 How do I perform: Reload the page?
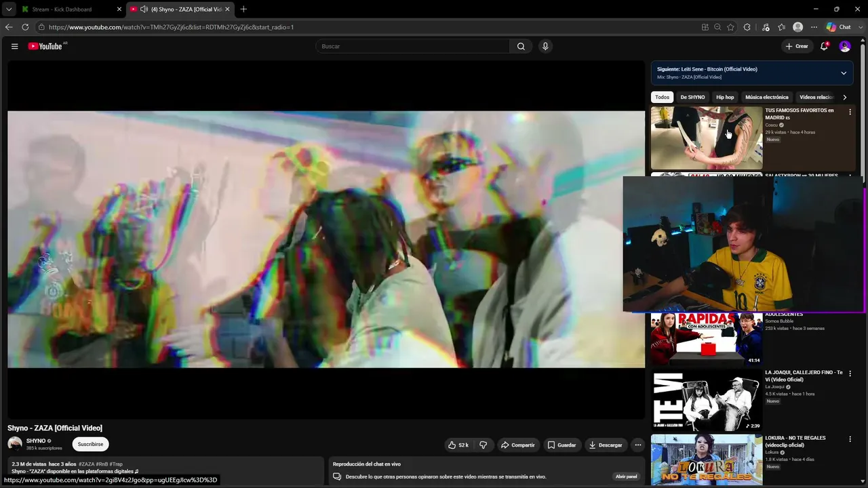click(25, 27)
